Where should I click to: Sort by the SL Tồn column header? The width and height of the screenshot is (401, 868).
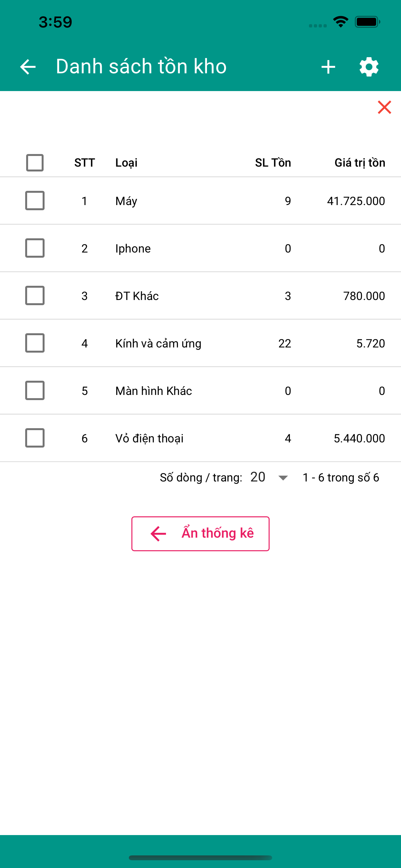(x=273, y=163)
